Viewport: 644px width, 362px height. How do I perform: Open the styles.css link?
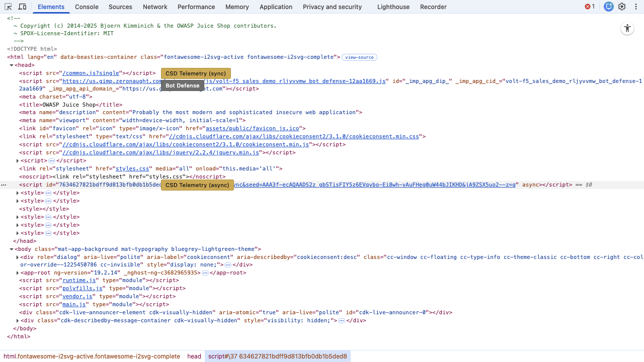pyautogui.click(x=132, y=168)
